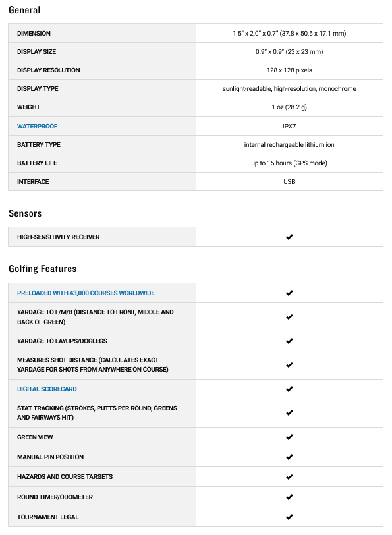Click the Golfing Features heading
Screen dimensions: 392x535
(43, 269)
